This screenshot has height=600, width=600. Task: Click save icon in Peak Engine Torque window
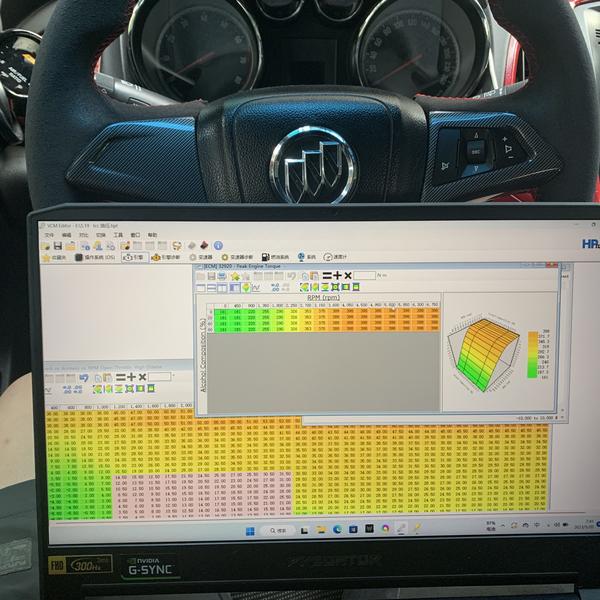(211, 276)
